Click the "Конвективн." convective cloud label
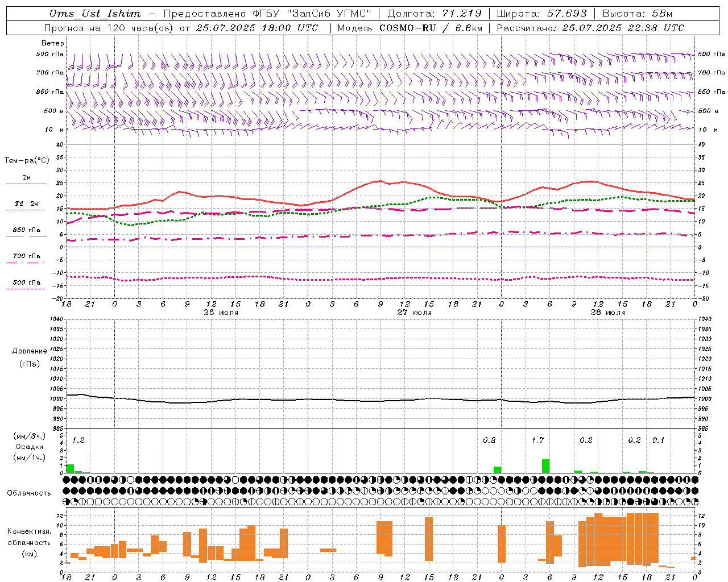Viewport: 728px width, 582px height. tap(30, 531)
